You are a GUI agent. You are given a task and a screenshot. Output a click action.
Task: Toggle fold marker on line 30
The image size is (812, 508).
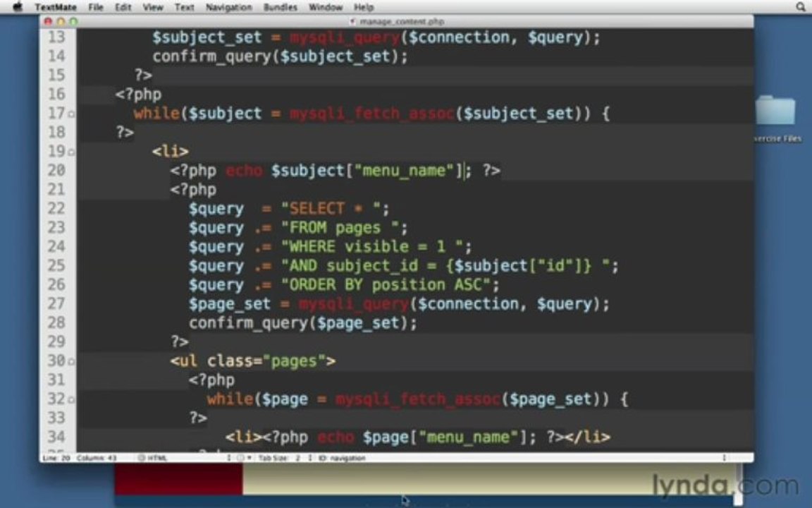click(x=71, y=361)
